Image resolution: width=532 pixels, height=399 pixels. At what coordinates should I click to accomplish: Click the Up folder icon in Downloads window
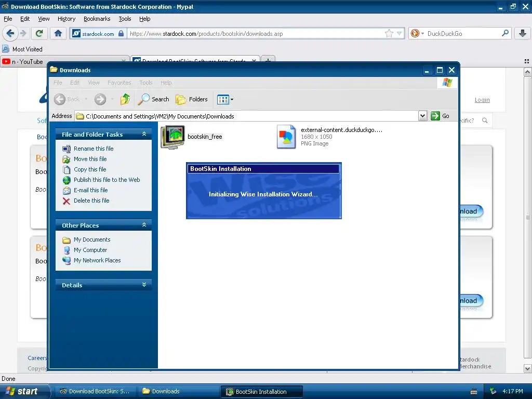click(x=125, y=99)
